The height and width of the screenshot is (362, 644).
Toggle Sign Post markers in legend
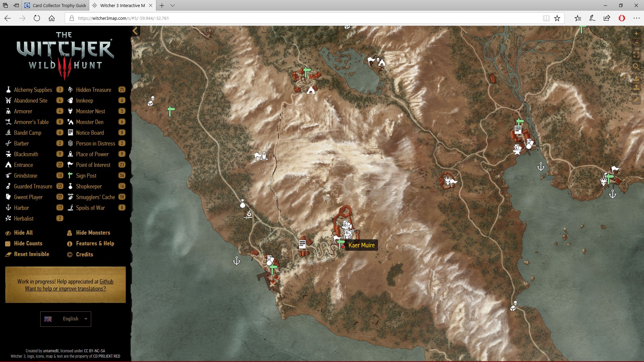coord(86,176)
